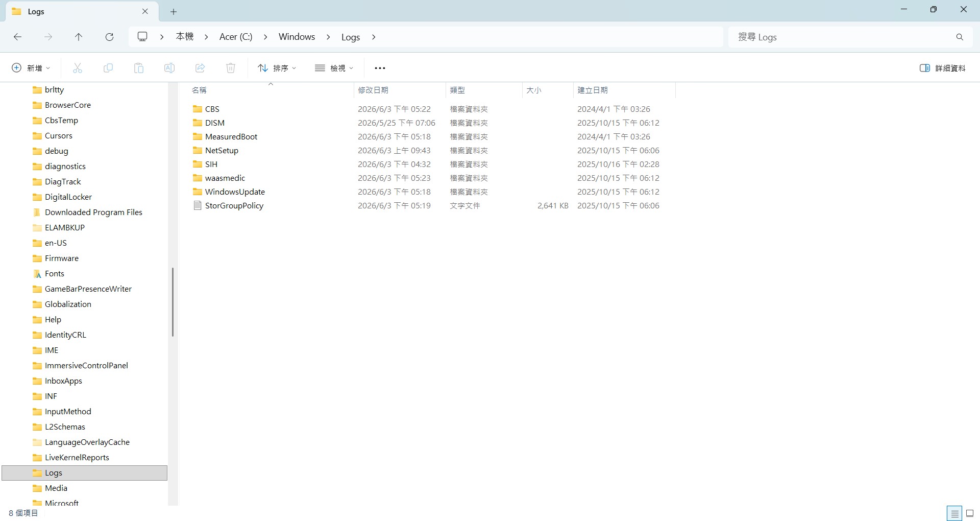This screenshot has height=521, width=980.
Task: Refresh the current folder view
Action: (x=109, y=37)
